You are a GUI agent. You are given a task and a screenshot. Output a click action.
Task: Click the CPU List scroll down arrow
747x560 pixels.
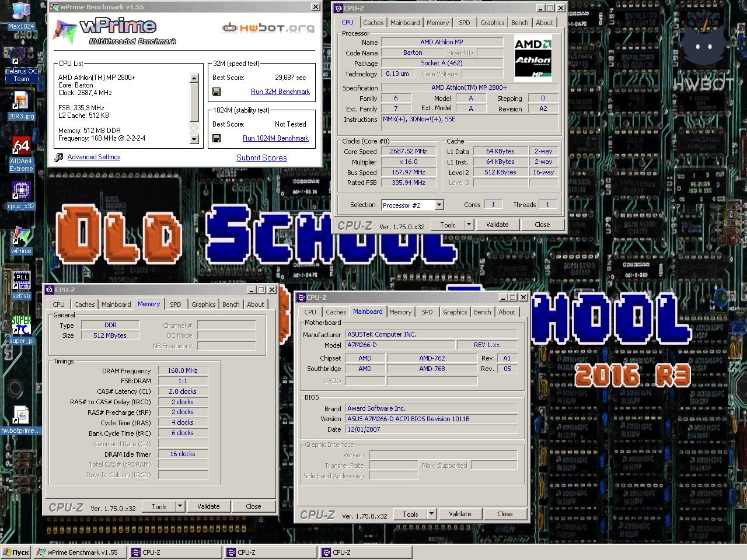(x=194, y=139)
